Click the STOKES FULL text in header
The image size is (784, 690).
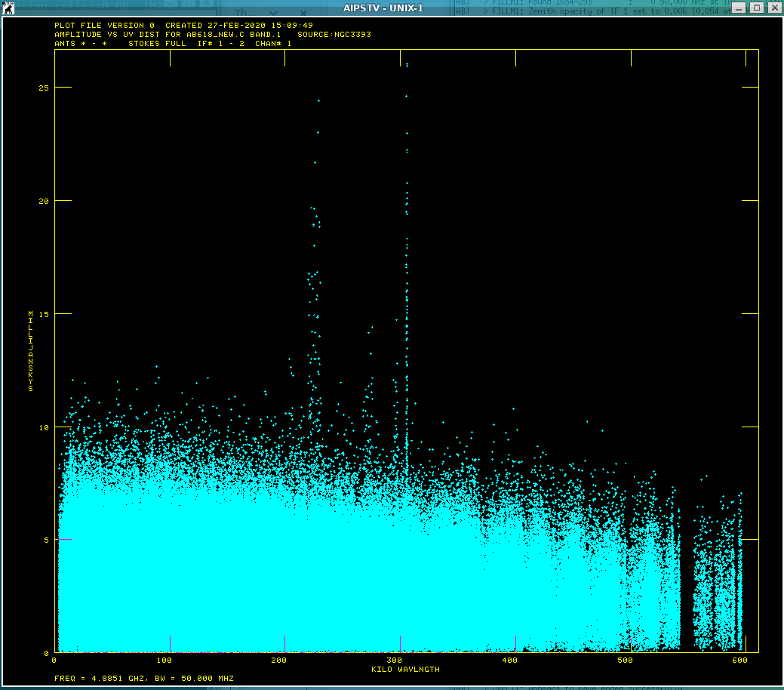(x=157, y=44)
